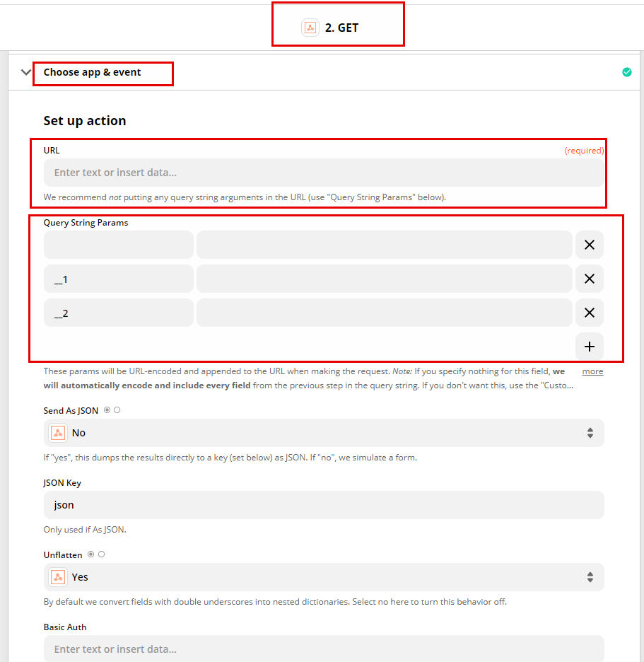Click the green checkmark status icon
This screenshot has width=644, height=662.
pos(626,72)
